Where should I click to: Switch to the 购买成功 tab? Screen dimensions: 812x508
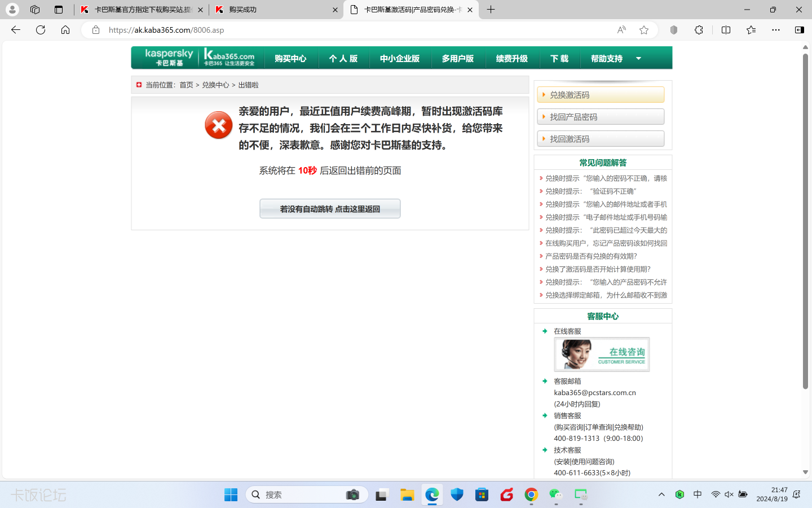coord(276,10)
